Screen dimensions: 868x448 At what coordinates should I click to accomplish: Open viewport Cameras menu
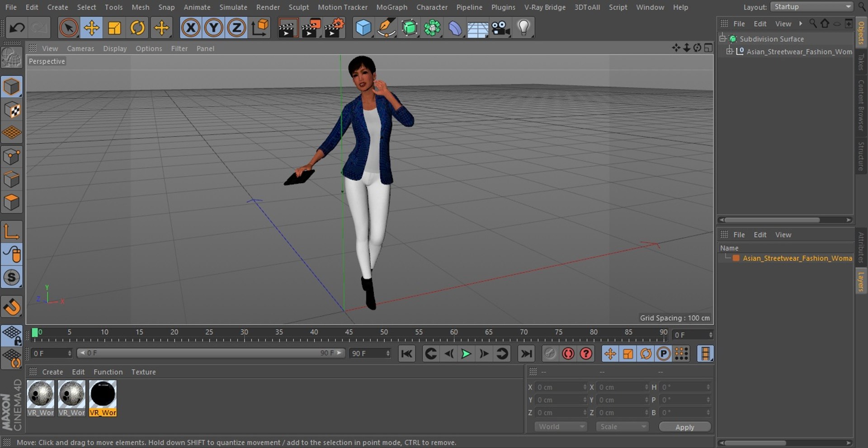pos(80,48)
